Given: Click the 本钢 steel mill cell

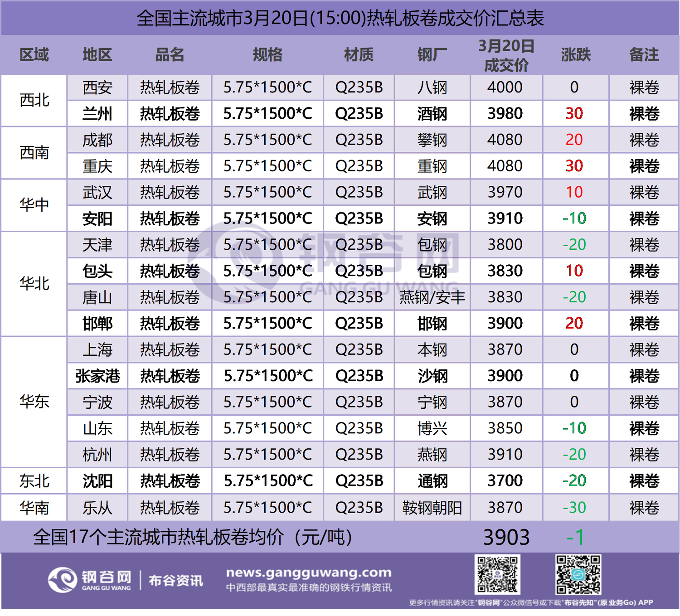Looking at the screenshot, I should (x=432, y=350).
